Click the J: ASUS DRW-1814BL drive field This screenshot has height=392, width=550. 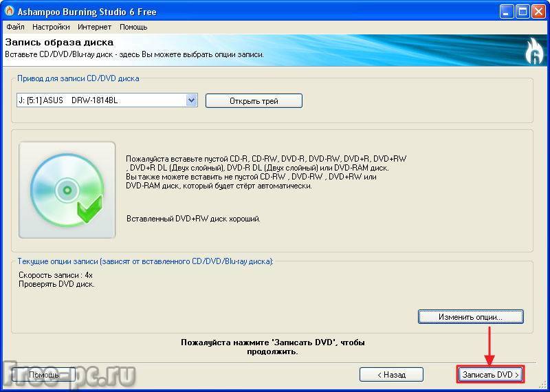click(x=107, y=100)
